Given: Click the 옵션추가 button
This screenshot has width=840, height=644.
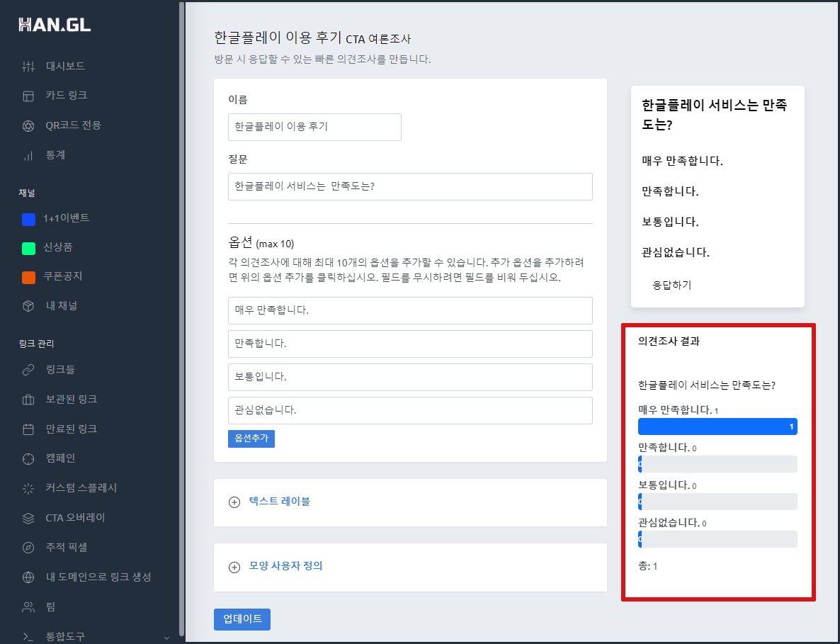Looking at the screenshot, I should [x=251, y=439].
